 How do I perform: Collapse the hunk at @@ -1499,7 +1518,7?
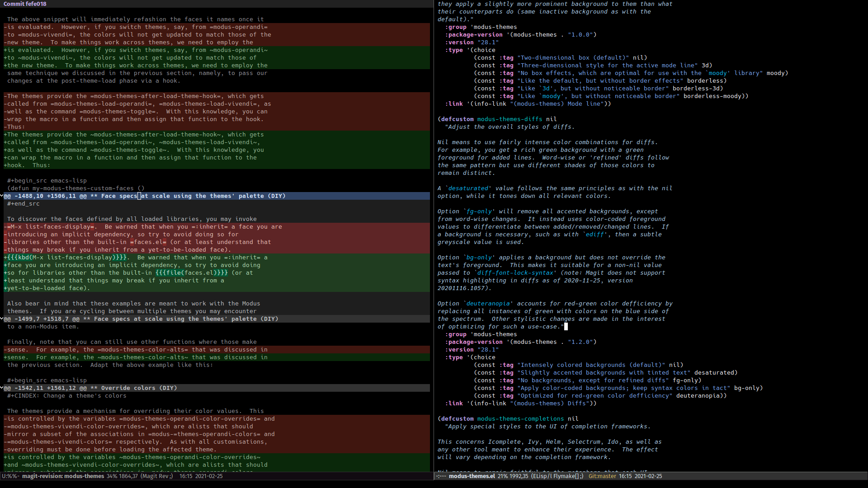coord(2,319)
